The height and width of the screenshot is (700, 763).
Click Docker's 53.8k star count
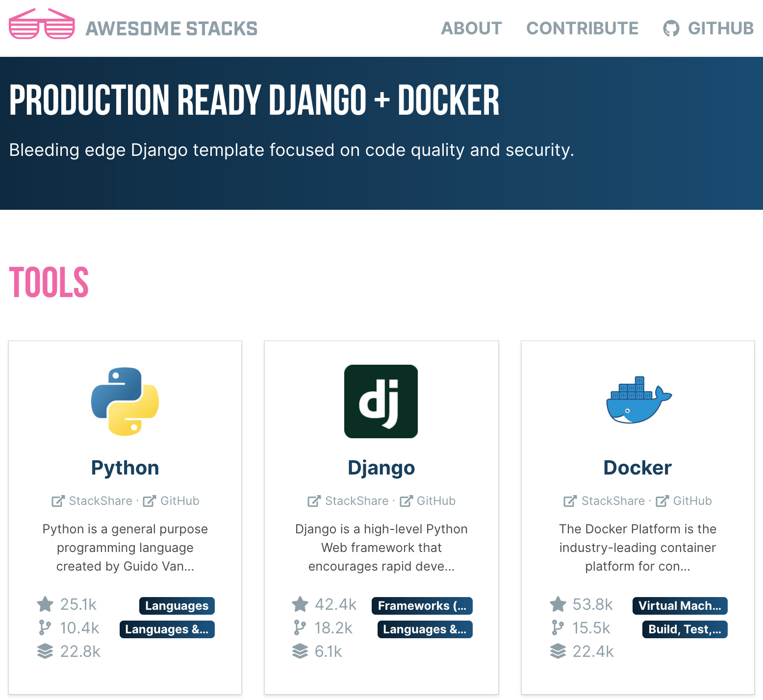pyautogui.click(x=593, y=604)
